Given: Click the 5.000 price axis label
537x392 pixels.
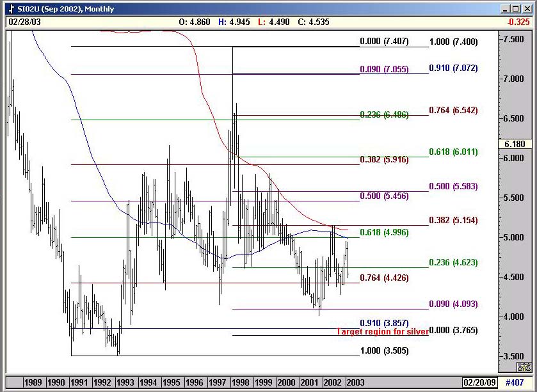Looking at the screenshot, I should [x=514, y=237].
